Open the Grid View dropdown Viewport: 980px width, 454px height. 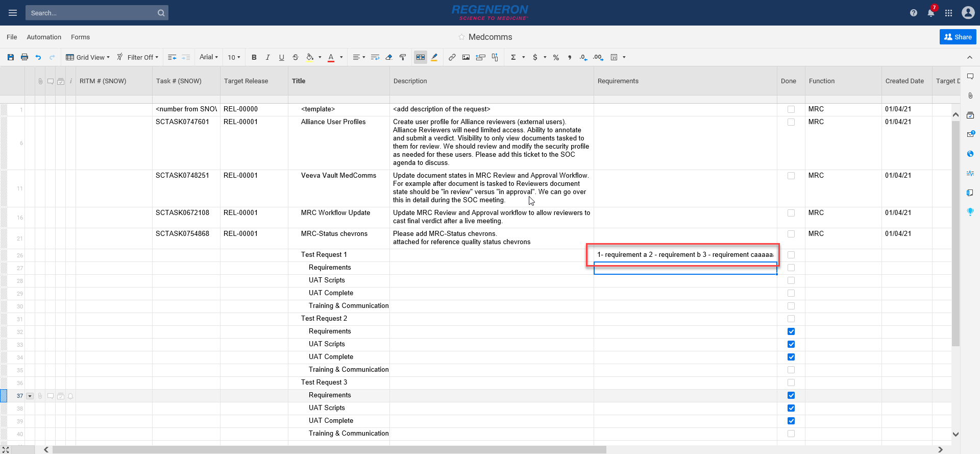click(88, 57)
